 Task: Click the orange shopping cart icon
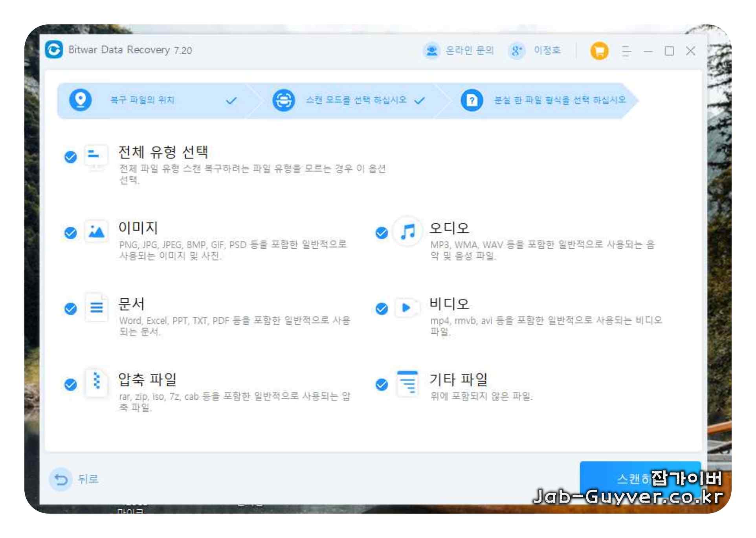tap(599, 51)
